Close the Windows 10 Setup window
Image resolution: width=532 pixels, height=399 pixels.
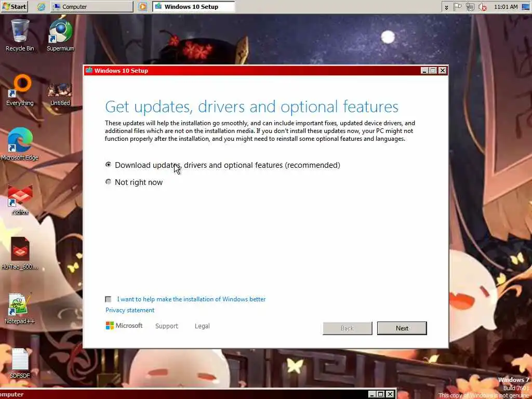(443, 70)
